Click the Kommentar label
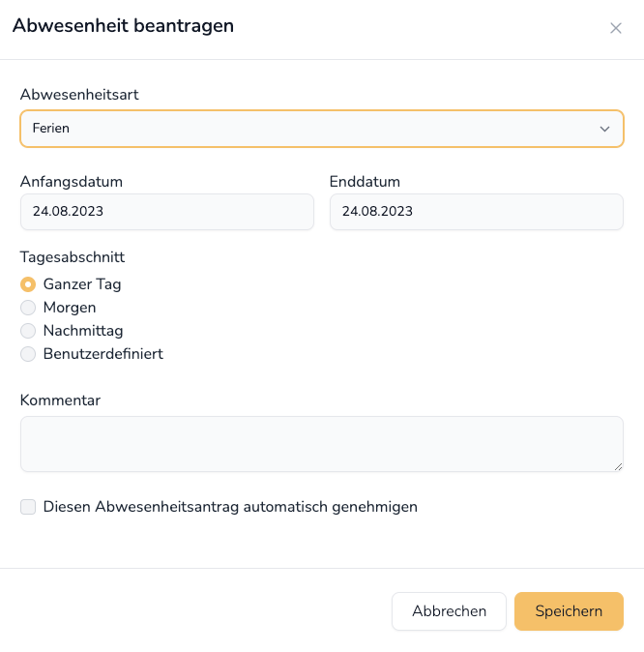Screen dimensions: 644x652 (x=60, y=400)
